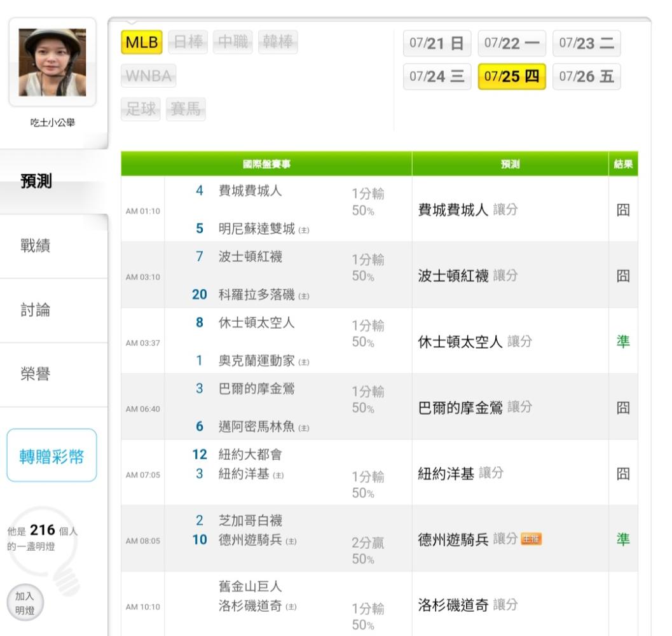This screenshot has width=672, height=636.
Task: Click 準 result for 休士頓太空人 prediction
Action: click(623, 342)
